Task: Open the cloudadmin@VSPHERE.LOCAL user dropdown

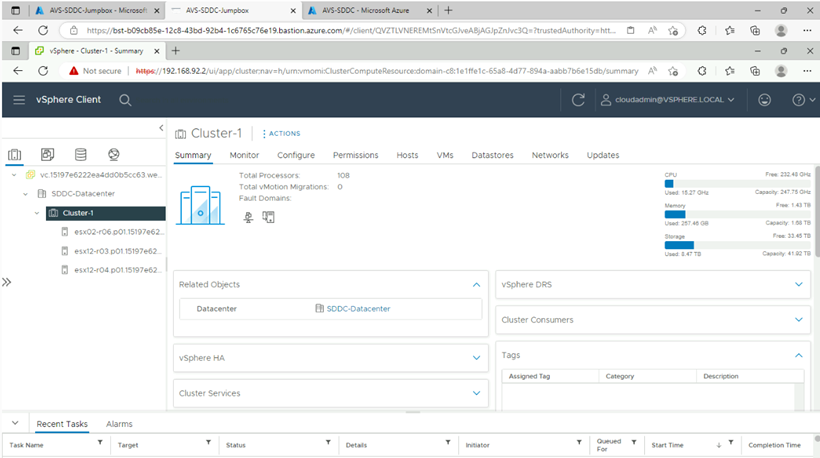Action: click(668, 99)
